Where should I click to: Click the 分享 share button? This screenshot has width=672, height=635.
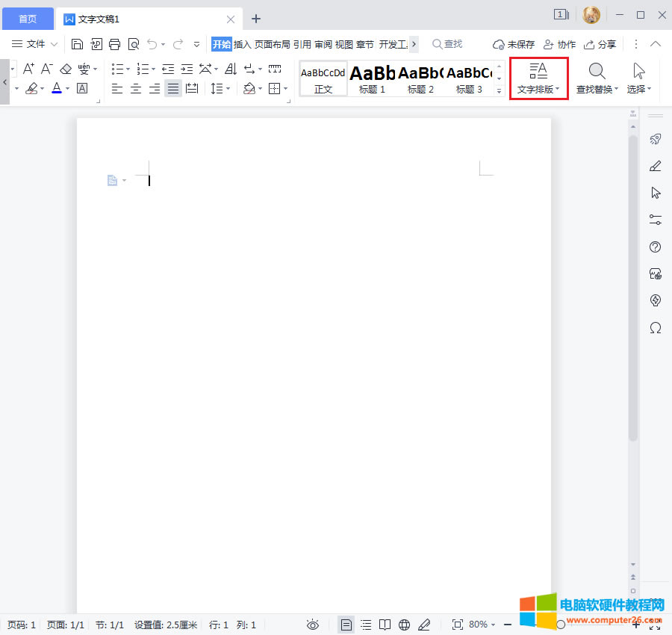tap(600, 44)
